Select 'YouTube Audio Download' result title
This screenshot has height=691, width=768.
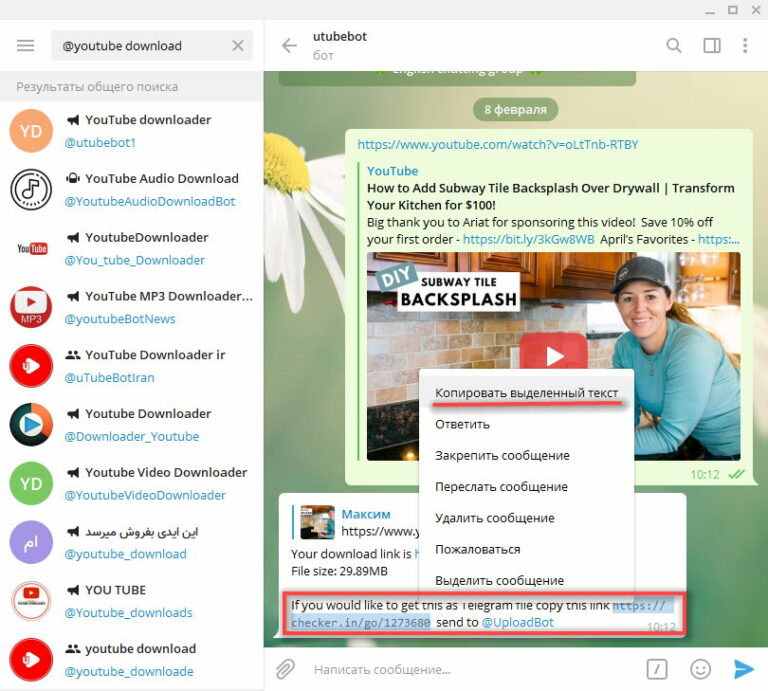(x=162, y=178)
